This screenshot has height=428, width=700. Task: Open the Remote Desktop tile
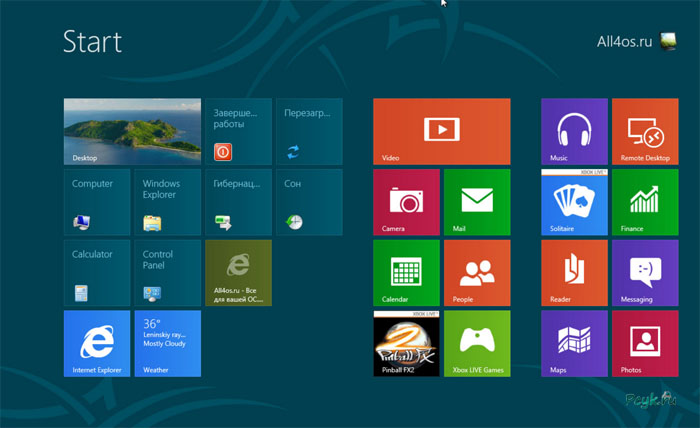pos(645,132)
